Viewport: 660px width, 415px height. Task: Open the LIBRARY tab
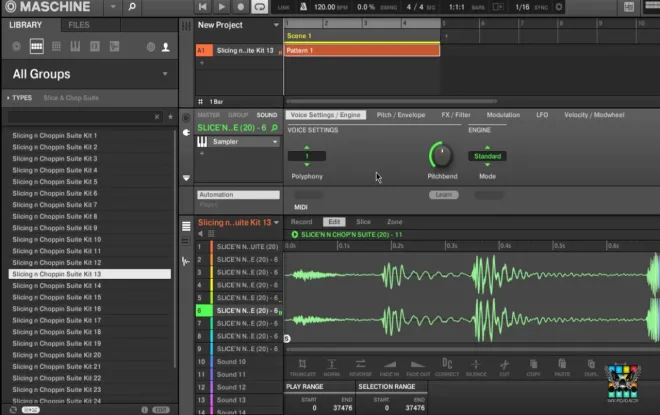point(26,25)
